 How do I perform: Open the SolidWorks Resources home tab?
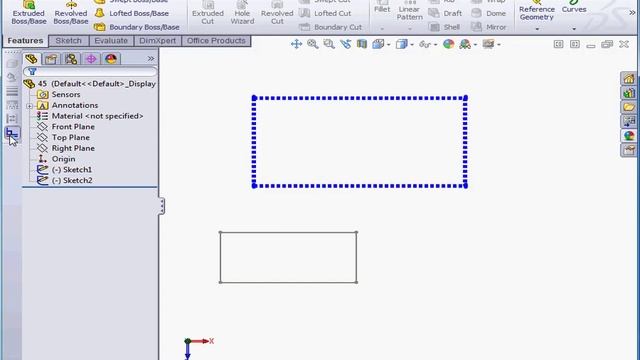pyautogui.click(x=629, y=79)
